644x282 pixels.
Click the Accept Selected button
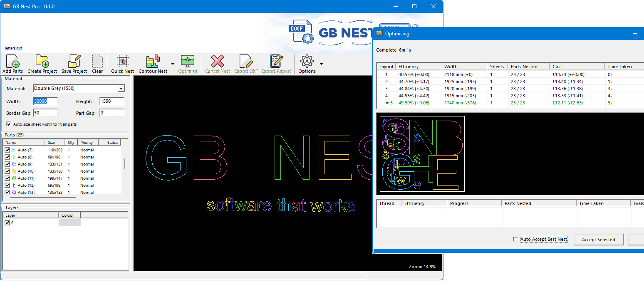pyautogui.click(x=598, y=240)
